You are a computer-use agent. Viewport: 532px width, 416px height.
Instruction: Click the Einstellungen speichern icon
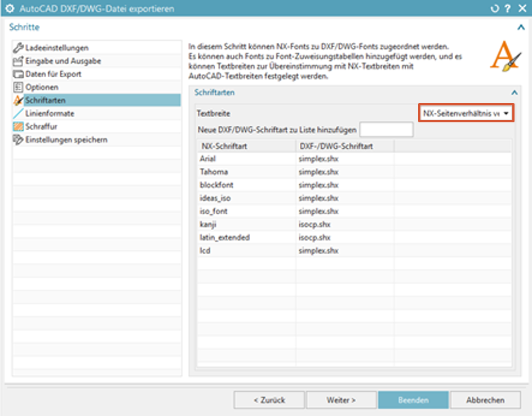[x=18, y=139]
